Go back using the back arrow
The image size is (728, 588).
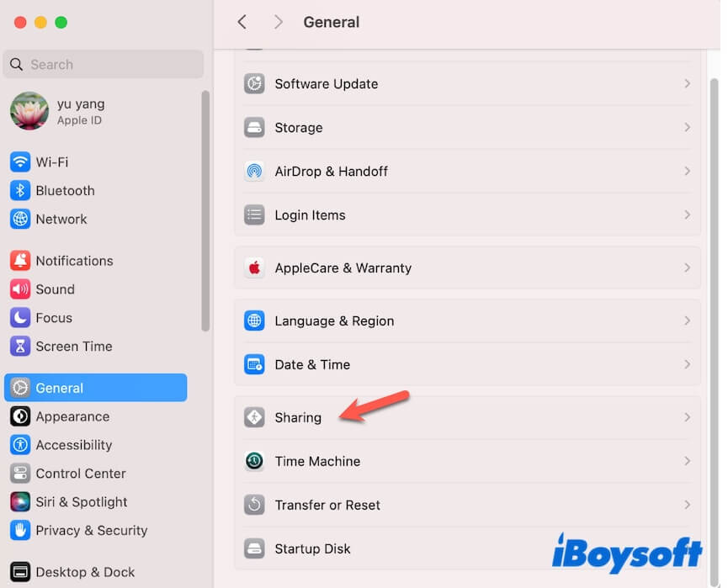tap(242, 23)
